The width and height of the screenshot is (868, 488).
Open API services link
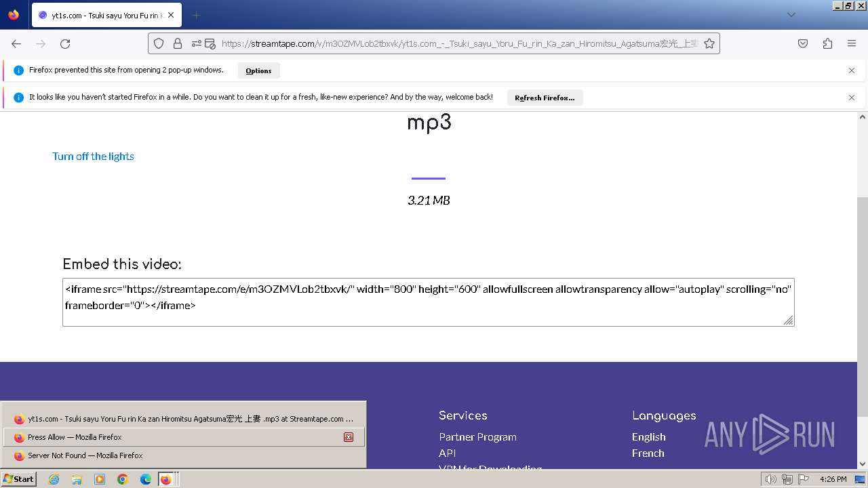pyautogui.click(x=447, y=453)
